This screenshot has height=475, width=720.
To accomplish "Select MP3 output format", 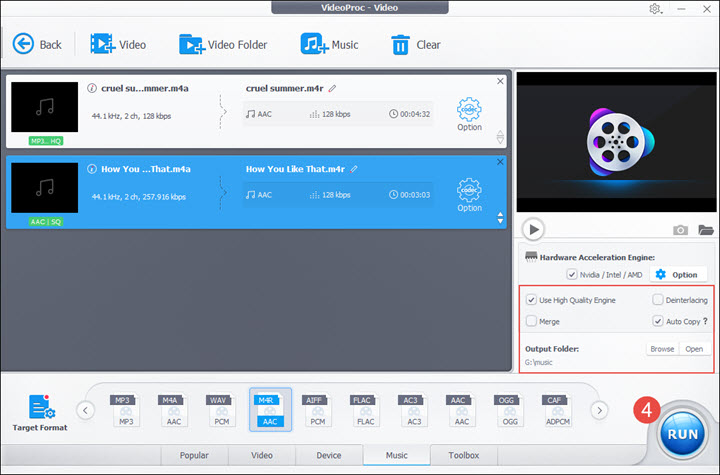I will click(x=126, y=410).
